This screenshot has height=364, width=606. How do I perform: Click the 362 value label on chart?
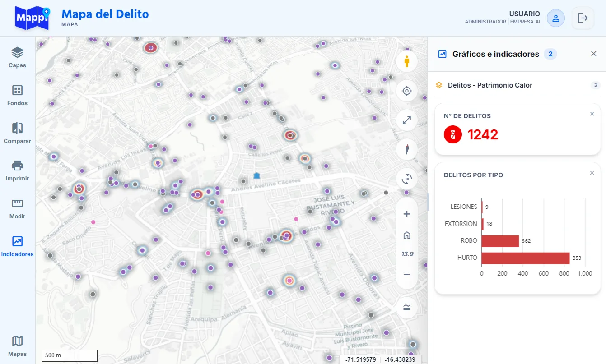pyautogui.click(x=526, y=241)
